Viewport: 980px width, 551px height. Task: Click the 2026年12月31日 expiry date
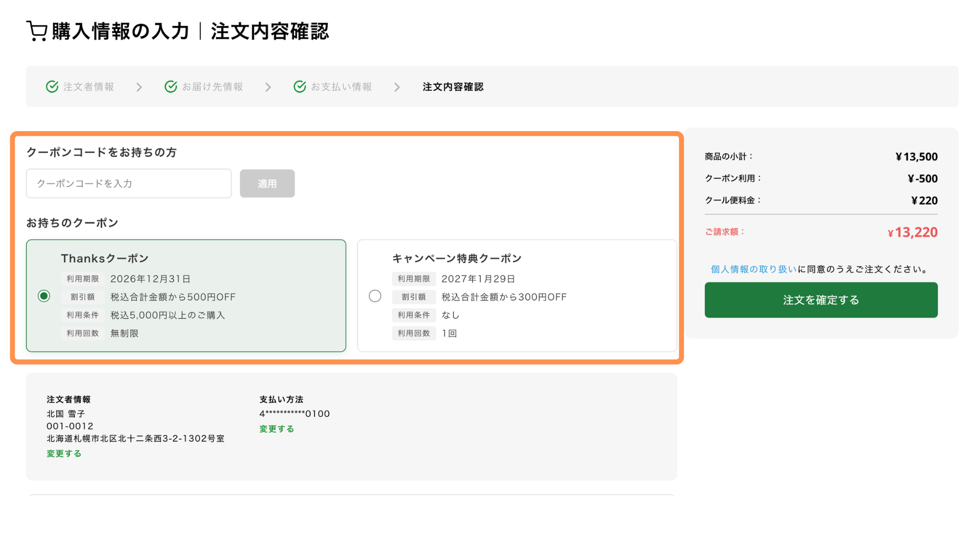point(151,279)
